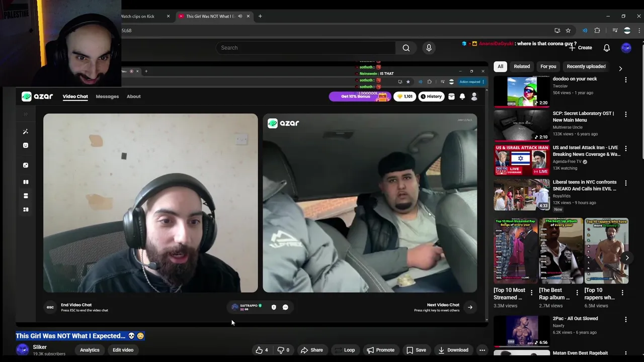Open Azar History button
644x362 pixels.
click(x=431, y=97)
